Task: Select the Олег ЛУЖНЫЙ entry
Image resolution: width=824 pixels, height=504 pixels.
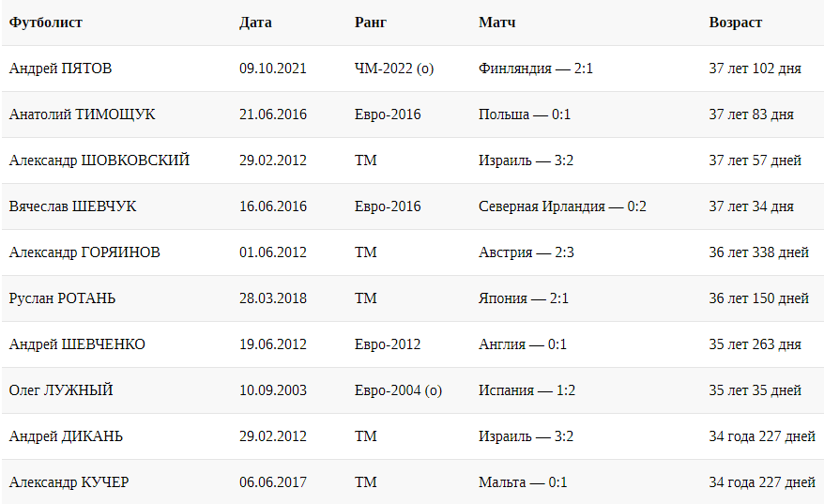Action: point(61,390)
